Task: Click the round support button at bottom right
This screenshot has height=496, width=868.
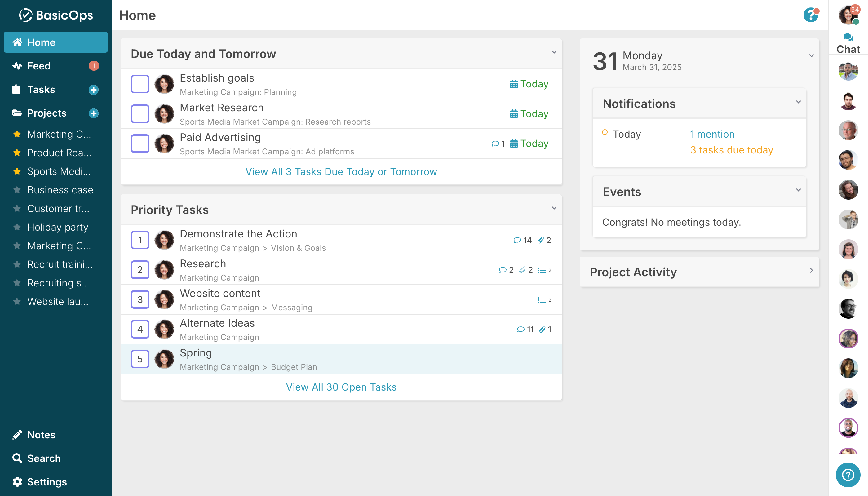Action: coord(848,475)
